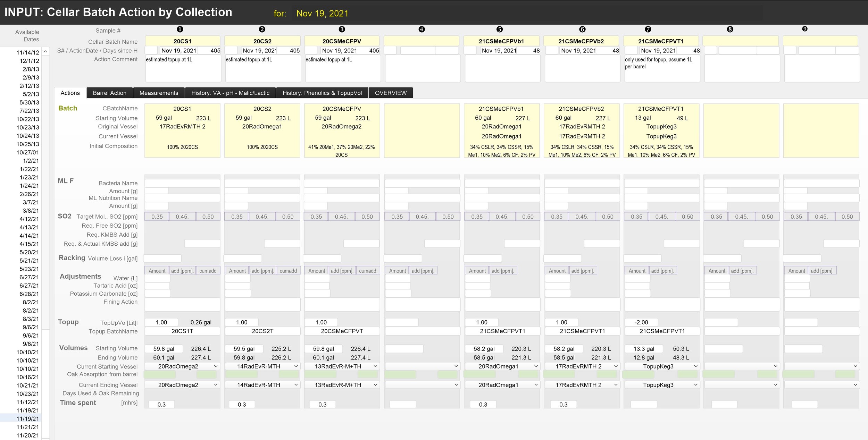
Task: Select 0.35 target SO2 for batch 20CS2
Action: coord(237,217)
